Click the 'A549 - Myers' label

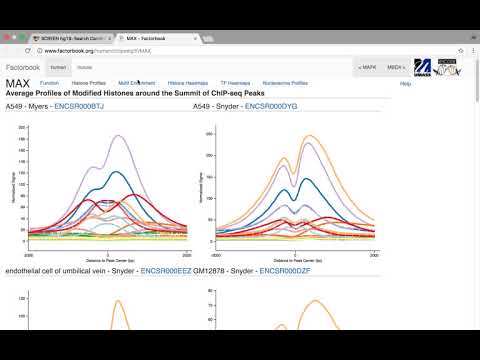coord(27,106)
